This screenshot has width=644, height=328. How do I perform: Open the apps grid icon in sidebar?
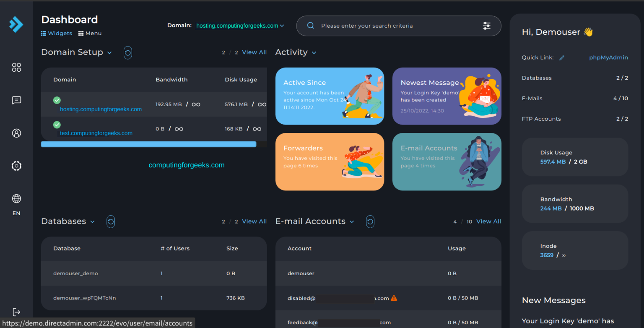tap(16, 67)
